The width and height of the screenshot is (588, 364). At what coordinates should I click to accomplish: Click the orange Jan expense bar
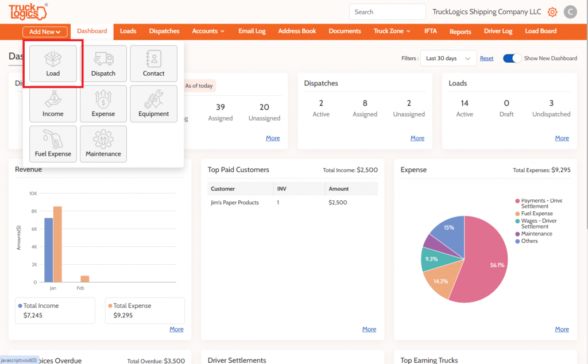pos(57,244)
